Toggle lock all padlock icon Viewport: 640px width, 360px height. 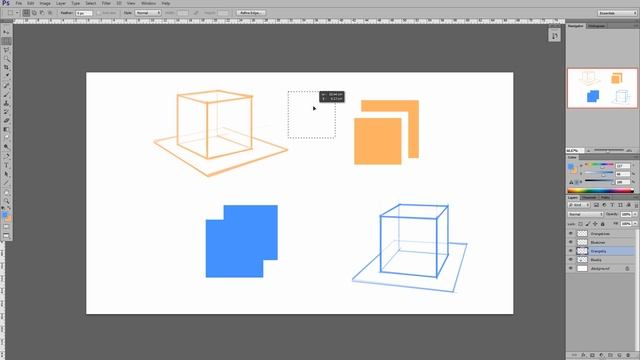[602, 224]
